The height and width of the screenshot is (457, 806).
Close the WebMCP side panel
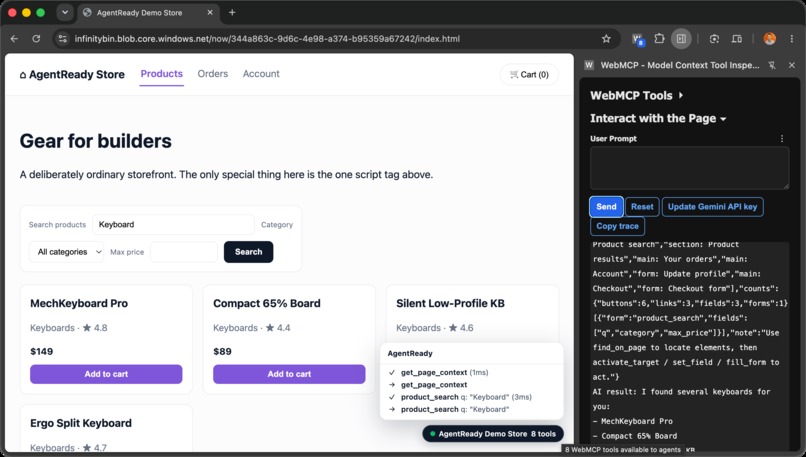click(x=792, y=65)
